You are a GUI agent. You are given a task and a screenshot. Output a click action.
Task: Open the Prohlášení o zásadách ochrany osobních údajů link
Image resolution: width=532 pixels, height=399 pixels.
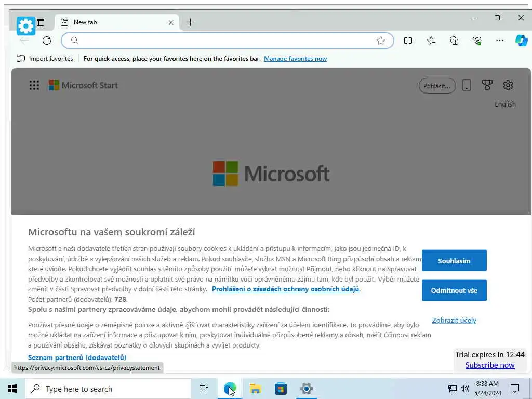[x=285, y=289]
